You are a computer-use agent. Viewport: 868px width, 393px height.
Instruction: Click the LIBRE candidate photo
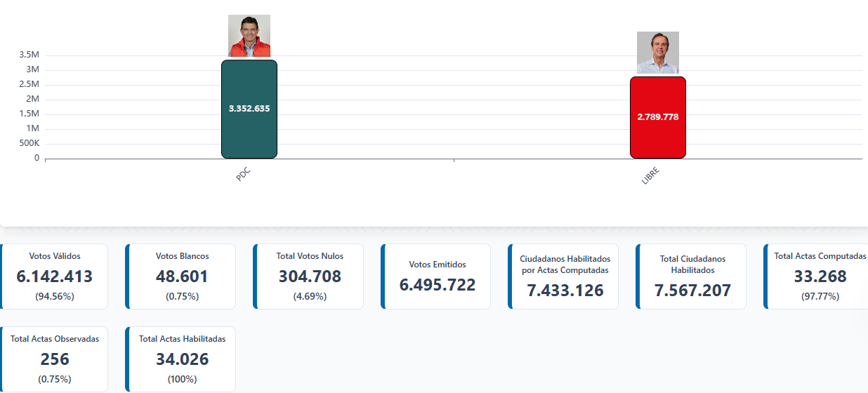pyautogui.click(x=657, y=53)
